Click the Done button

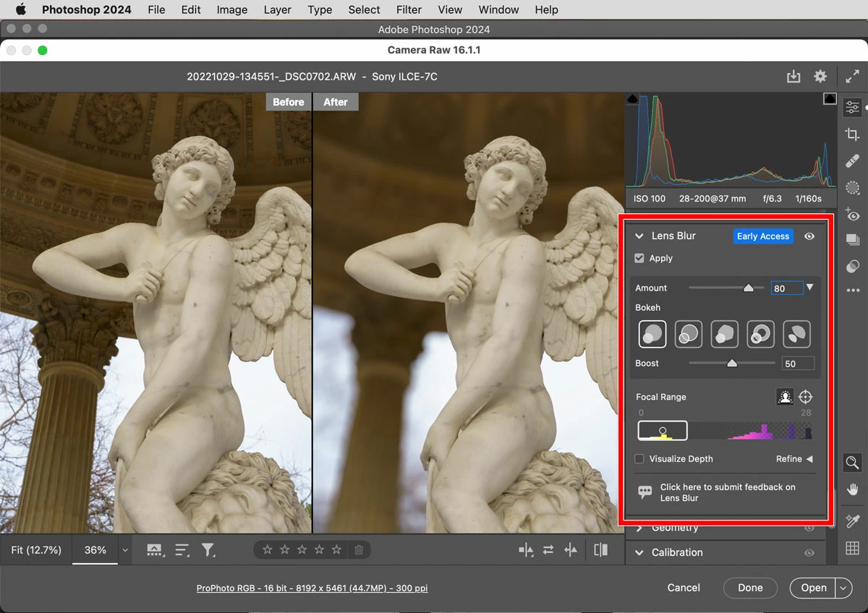click(750, 588)
